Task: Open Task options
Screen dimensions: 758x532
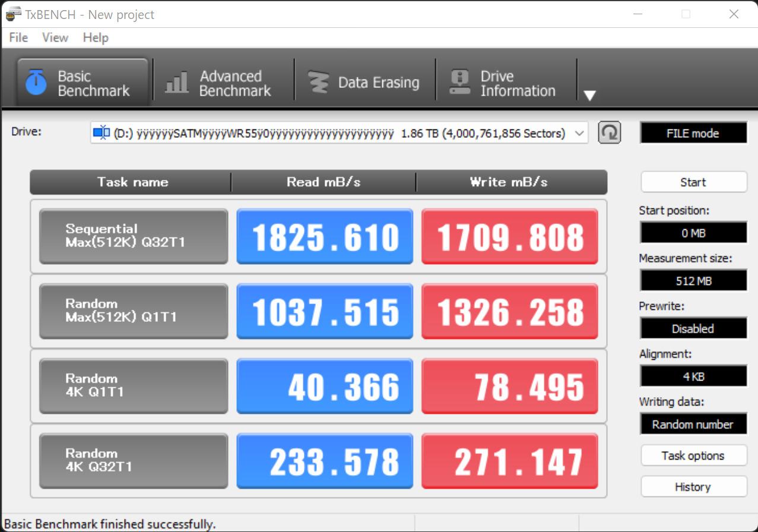Action: pyautogui.click(x=693, y=456)
